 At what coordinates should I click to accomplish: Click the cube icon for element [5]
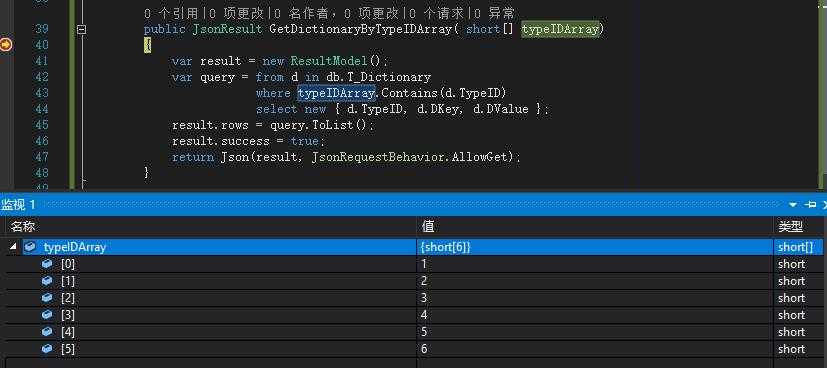(x=47, y=348)
